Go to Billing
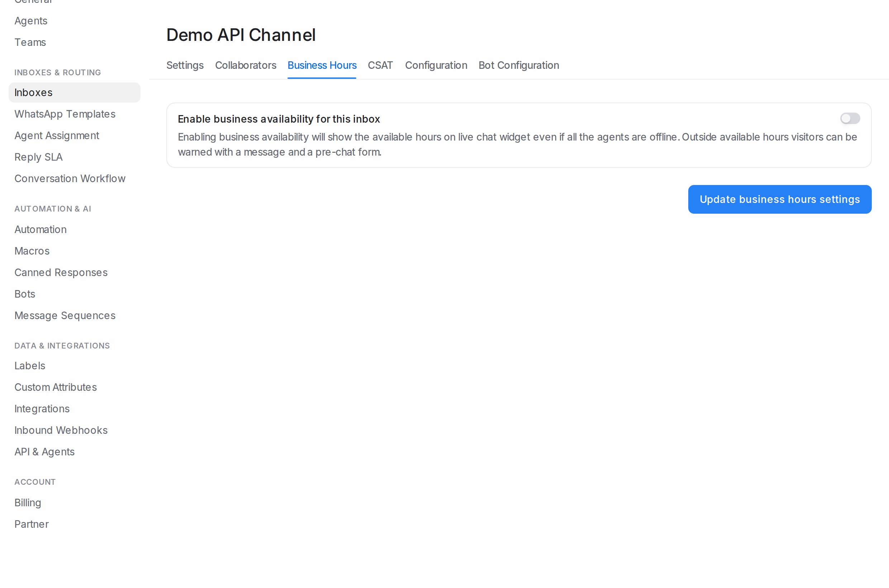The image size is (889, 588). [28, 503]
